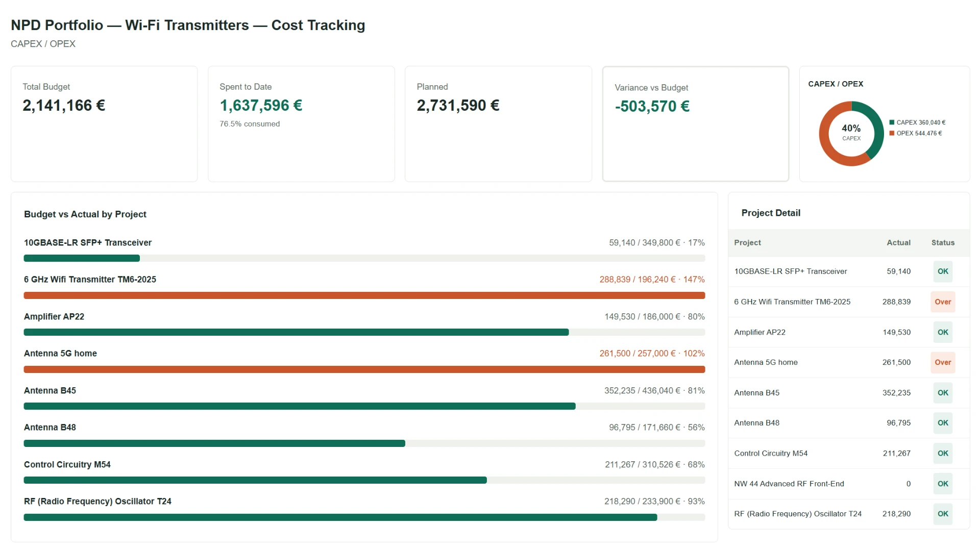
Task: Click the 10GBASE-LR SFP+ Transceiver chart label
Action: tap(88, 243)
